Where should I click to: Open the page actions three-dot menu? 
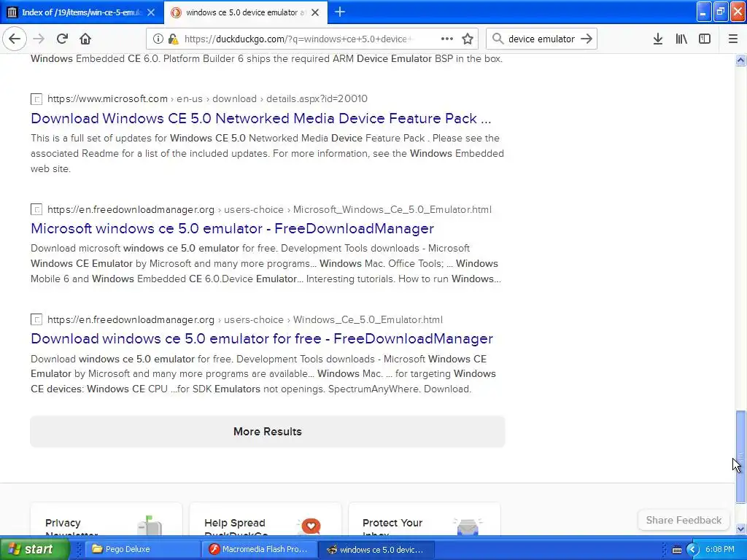click(447, 39)
